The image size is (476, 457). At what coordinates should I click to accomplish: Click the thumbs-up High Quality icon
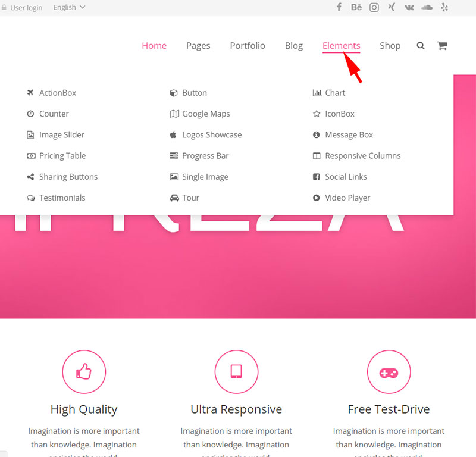pyautogui.click(x=84, y=372)
